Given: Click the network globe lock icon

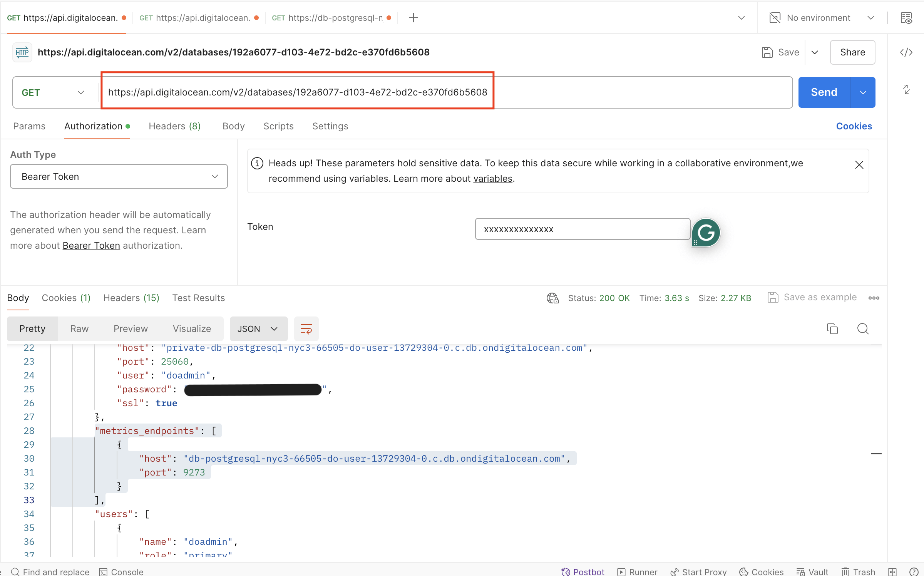Looking at the screenshot, I should coord(553,298).
